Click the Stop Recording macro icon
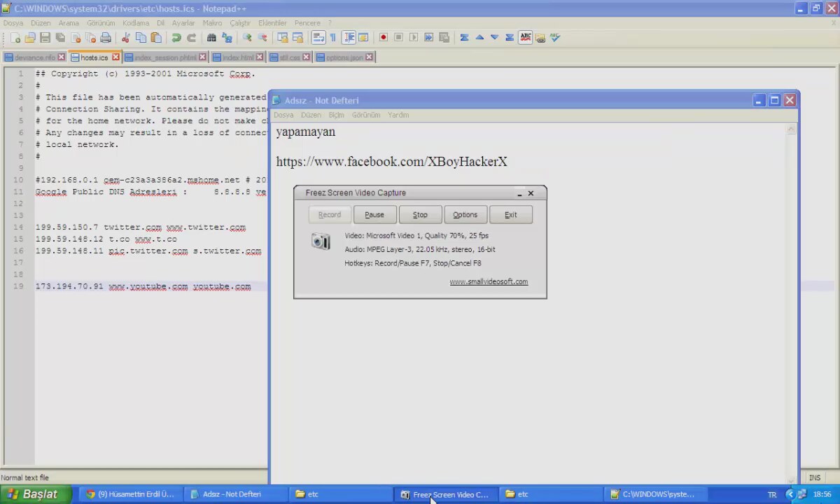 click(x=399, y=38)
